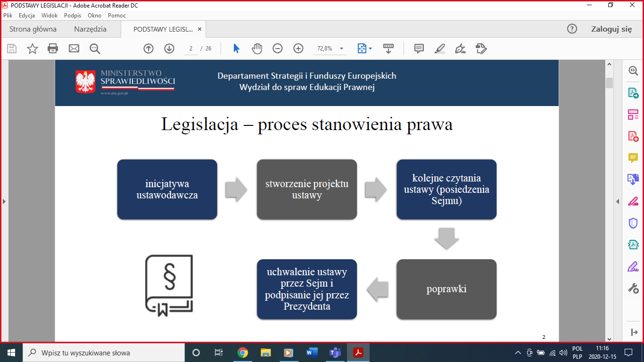
Task: Open the Request Signatures tool in the right pane
Action: coord(633,267)
